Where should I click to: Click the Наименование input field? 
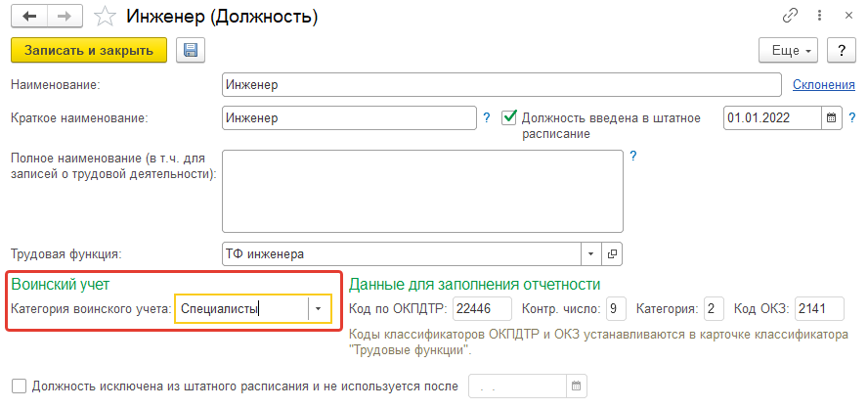click(501, 85)
